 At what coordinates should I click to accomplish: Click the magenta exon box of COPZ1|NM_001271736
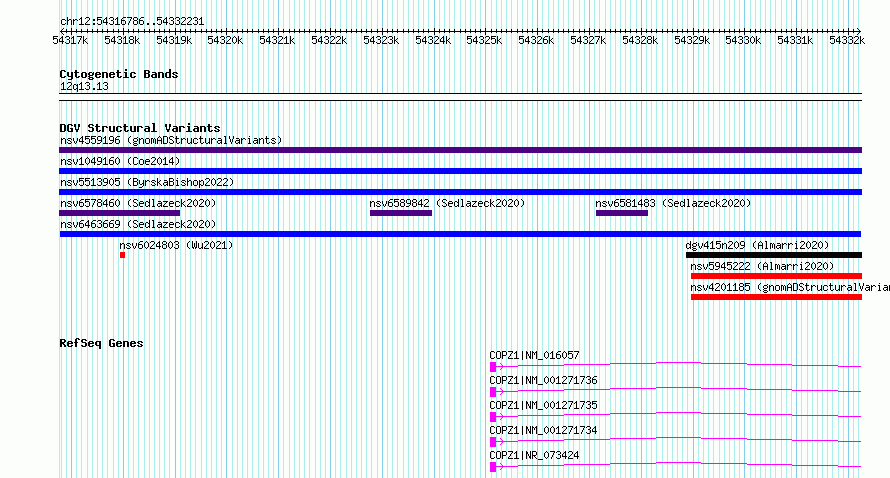(493, 392)
